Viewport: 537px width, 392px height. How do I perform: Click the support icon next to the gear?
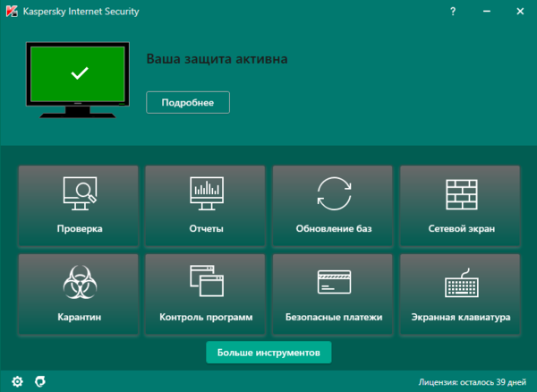pyautogui.click(x=40, y=381)
